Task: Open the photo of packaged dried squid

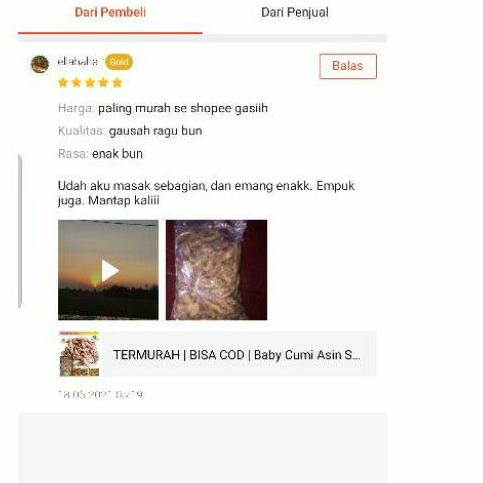Action: pos(216,270)
